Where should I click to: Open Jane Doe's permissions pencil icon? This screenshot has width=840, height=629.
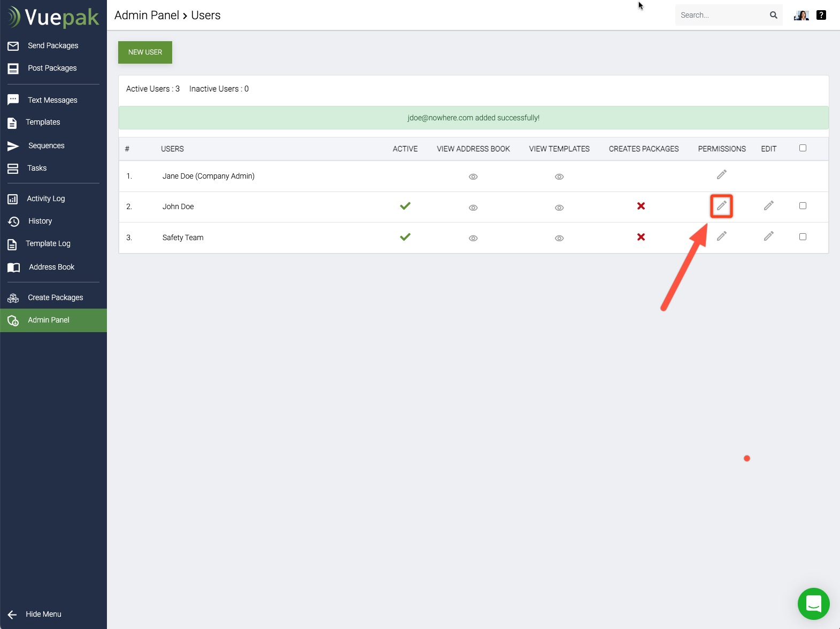(x=721, y=175)
